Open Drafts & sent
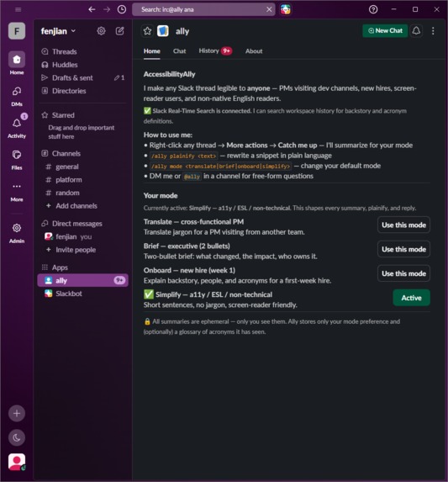 [x=83, y=77]
